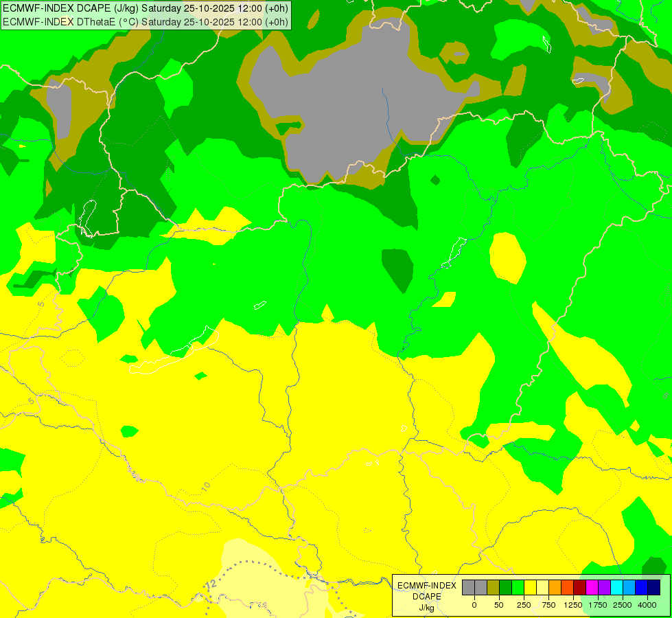Viewport: 672px width, 618px height.
Task: Click the legend value 0
Action: [x=474, y=605]
